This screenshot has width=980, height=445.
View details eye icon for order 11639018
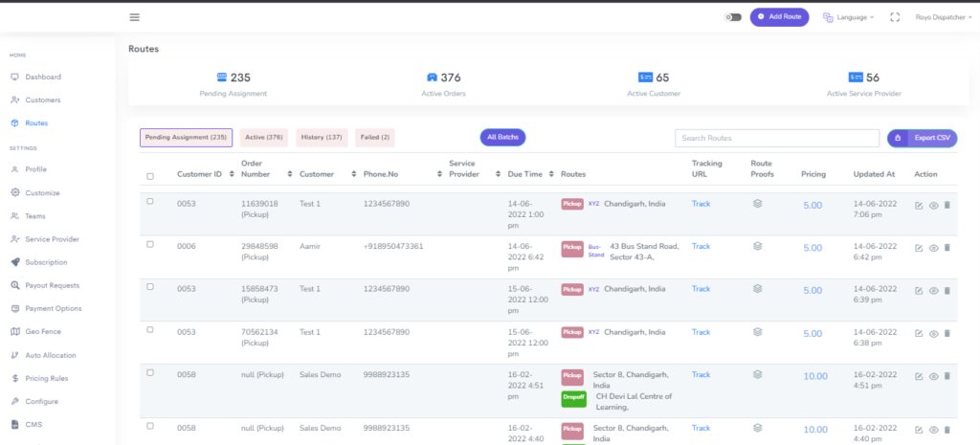pyautogui.click(x=933, y=205)
